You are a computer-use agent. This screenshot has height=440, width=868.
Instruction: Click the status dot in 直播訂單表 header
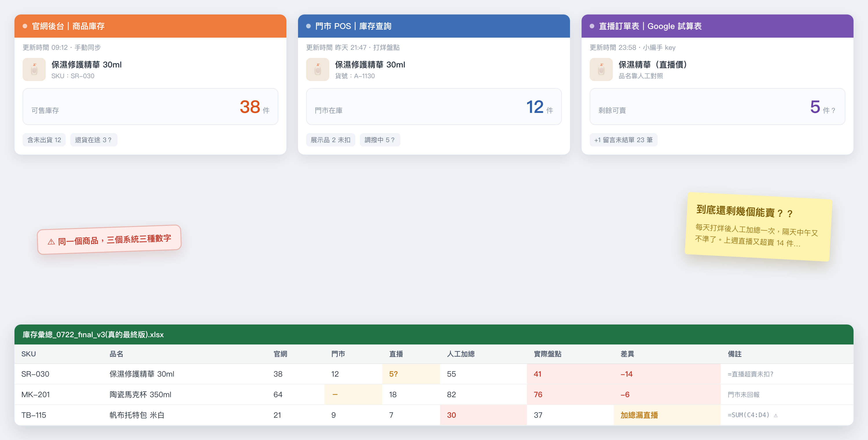592,26
